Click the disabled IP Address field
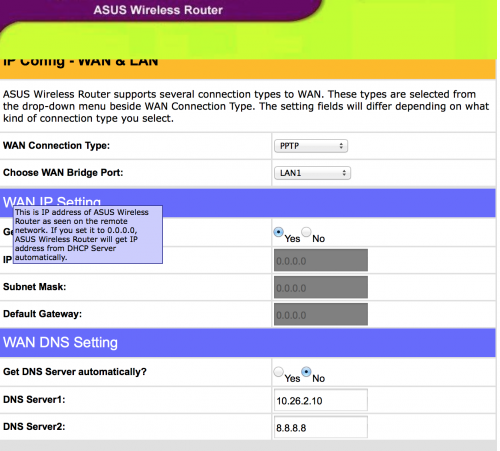The image size is (500, 451). tap(321, 260)
